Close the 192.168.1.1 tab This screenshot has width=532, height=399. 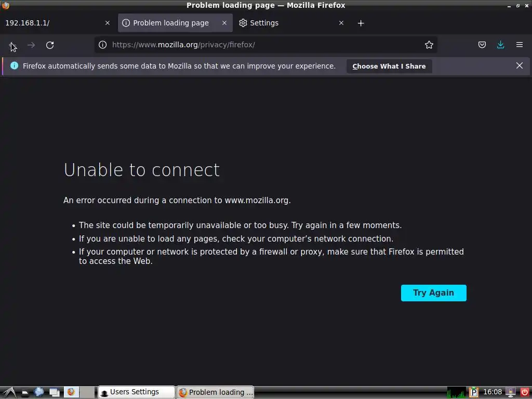(107, 23)
